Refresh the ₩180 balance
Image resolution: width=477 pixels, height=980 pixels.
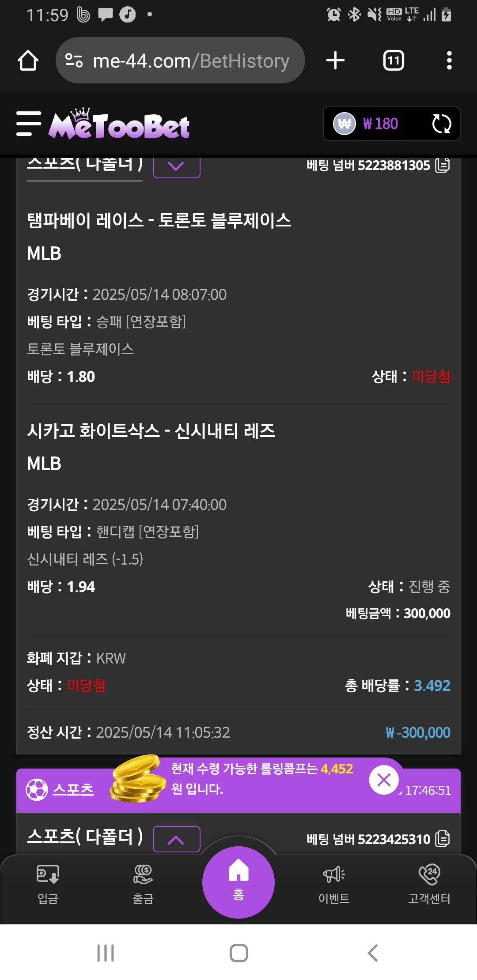point(441,124)
